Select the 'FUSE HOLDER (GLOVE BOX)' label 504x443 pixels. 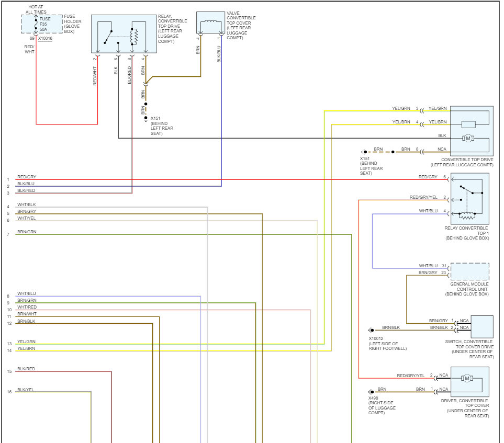[x=73, y=24]
